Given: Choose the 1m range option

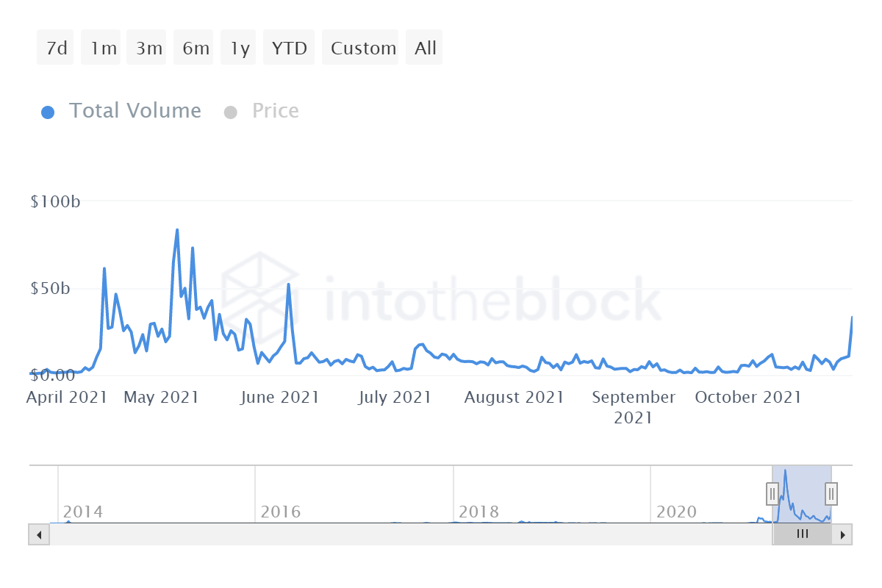Looking at the screenshot, I should (x=102, y=49).
